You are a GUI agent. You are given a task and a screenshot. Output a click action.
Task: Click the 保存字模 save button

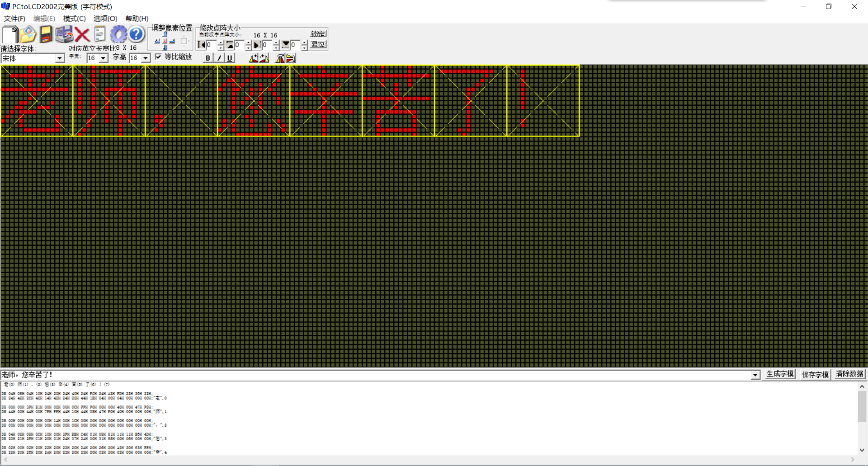tap(815, 374)
